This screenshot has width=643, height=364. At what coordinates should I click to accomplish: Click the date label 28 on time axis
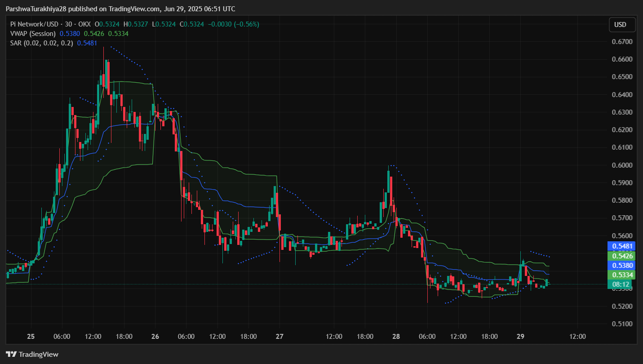(396, 336)
